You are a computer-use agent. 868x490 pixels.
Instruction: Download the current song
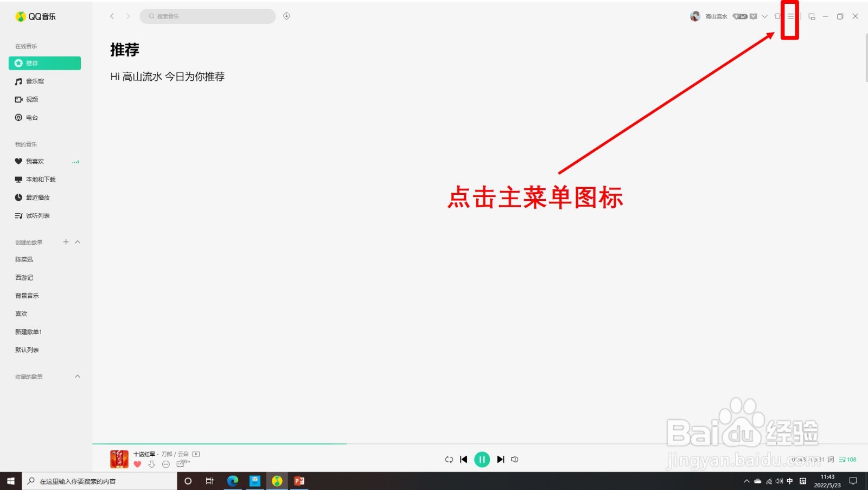(x=152, y=464)
